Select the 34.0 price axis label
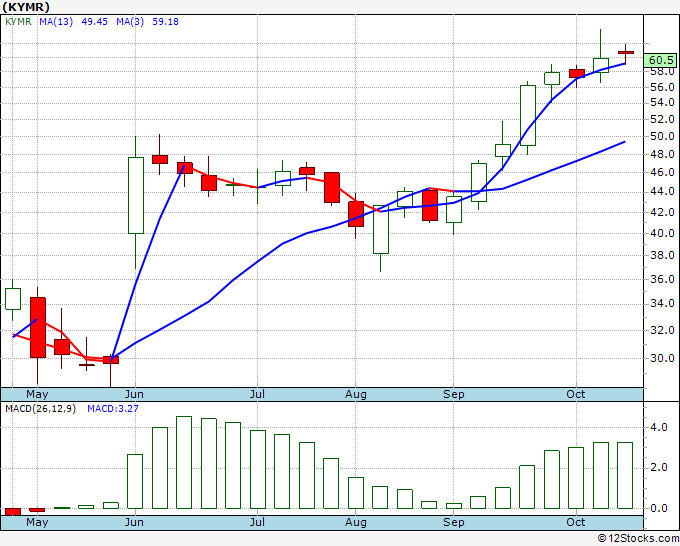This screenshot has width=680, height=546. (662, 303)
